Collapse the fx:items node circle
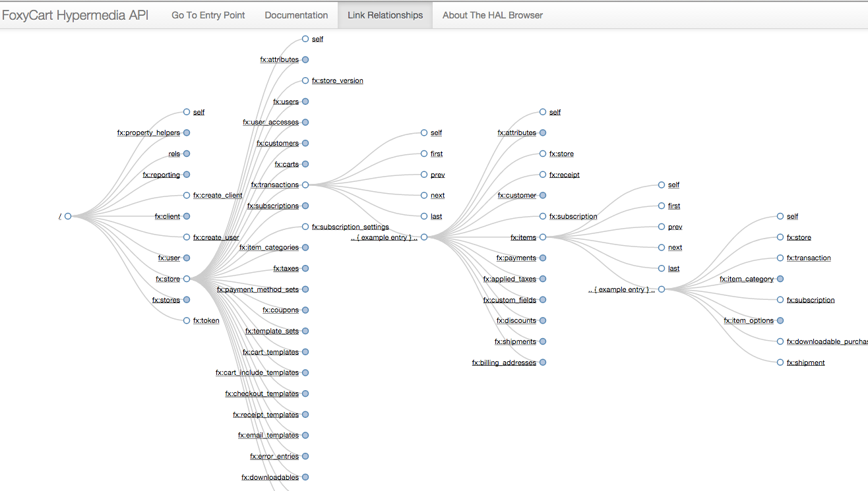 [x=543, y=237]
